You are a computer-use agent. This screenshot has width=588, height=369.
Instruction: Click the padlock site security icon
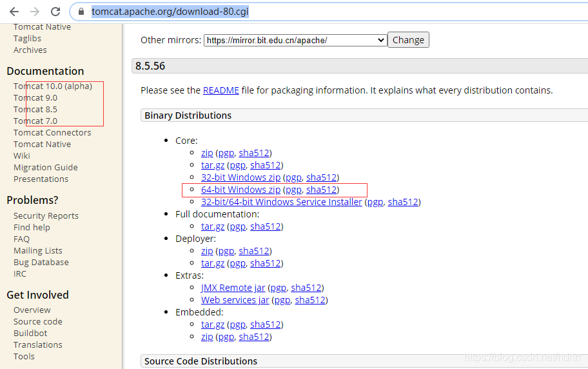[81, 12]
